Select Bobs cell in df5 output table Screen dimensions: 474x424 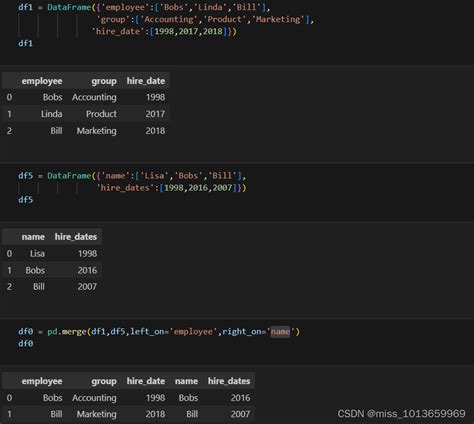pyautogui.click(x=35, y=270)
